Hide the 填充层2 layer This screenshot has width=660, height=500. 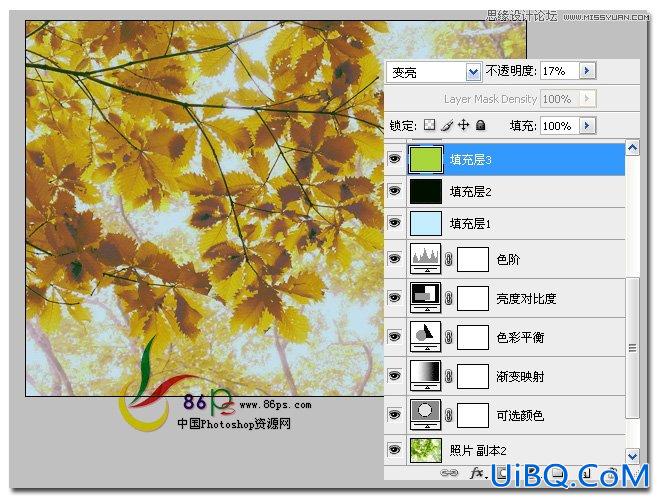pos(394,191)
